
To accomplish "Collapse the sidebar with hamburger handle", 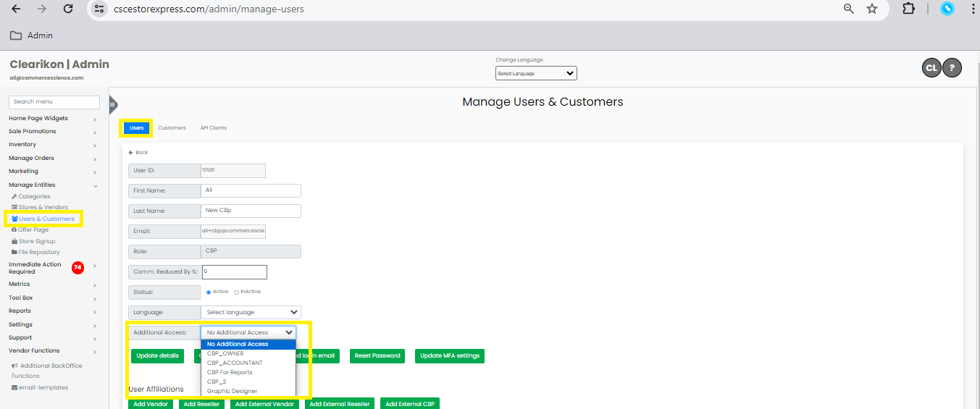I will coord(113,105).
